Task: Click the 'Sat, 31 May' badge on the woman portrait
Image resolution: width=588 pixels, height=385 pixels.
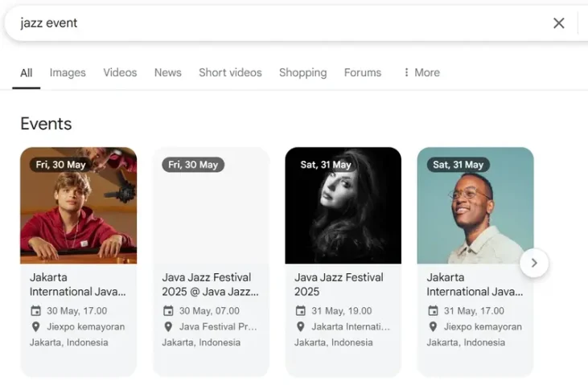Action: [326, 165]
